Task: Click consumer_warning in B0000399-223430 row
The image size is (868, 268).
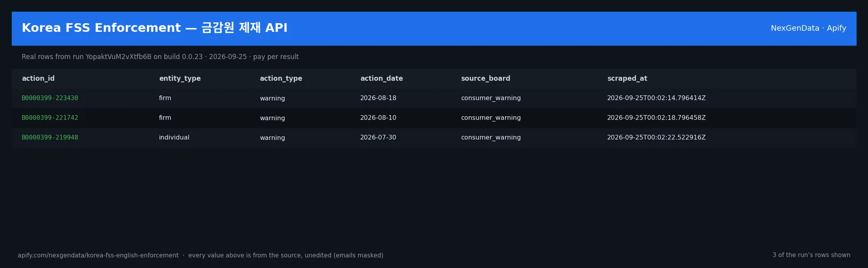Action: [x=491, y=98]
